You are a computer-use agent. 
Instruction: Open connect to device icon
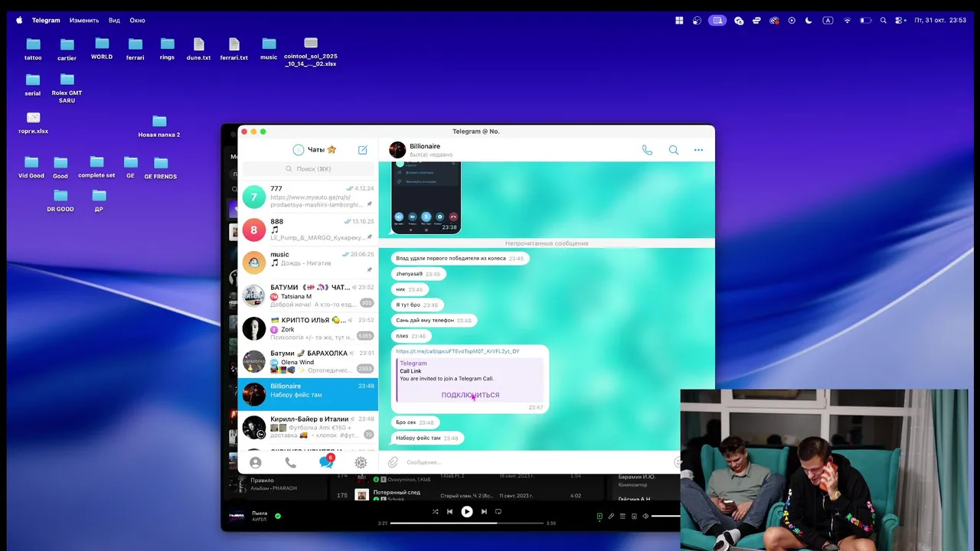click(x=634, y=516)
